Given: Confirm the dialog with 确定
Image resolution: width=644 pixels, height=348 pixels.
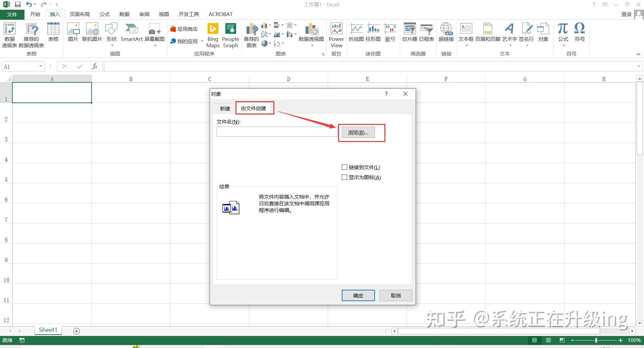Looking at the screenshot, I should pyautogui.click(x=358, y=295).
